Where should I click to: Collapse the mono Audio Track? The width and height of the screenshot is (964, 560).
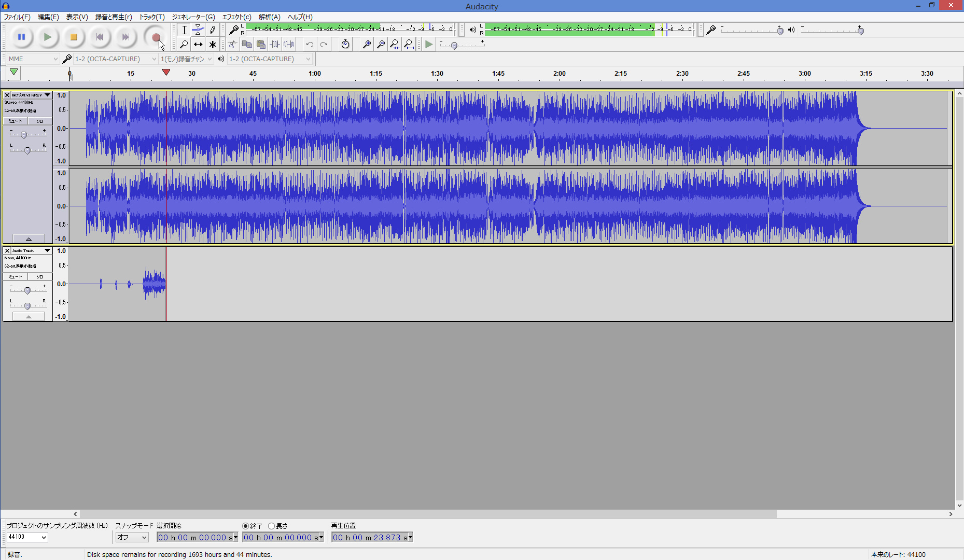(x=29, y=316)
